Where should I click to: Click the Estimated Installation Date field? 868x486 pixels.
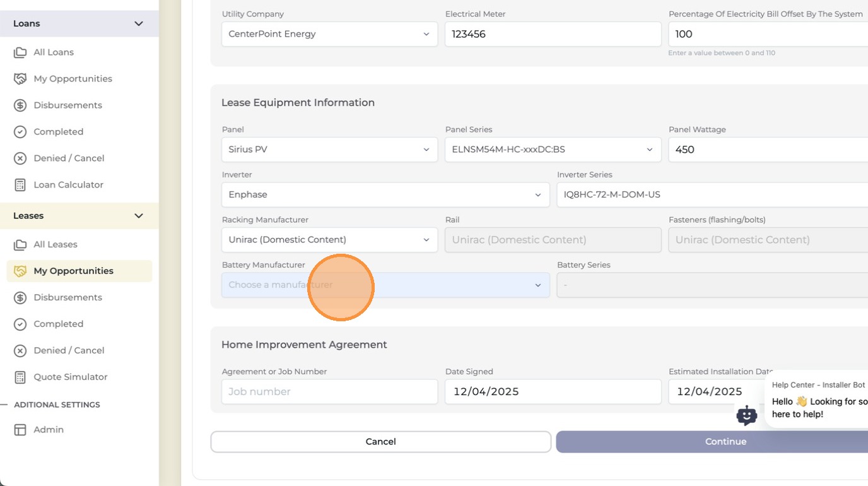[716, 391]
